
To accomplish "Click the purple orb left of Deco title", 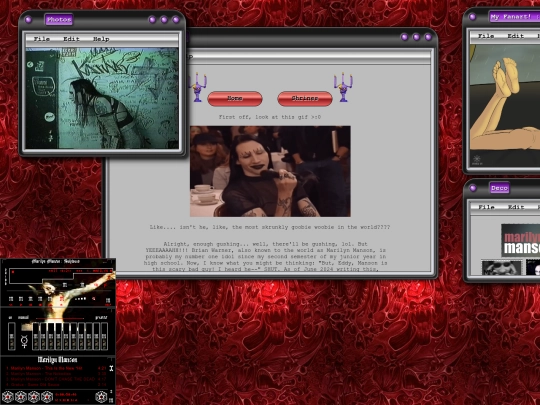I will tap(473, 188).
